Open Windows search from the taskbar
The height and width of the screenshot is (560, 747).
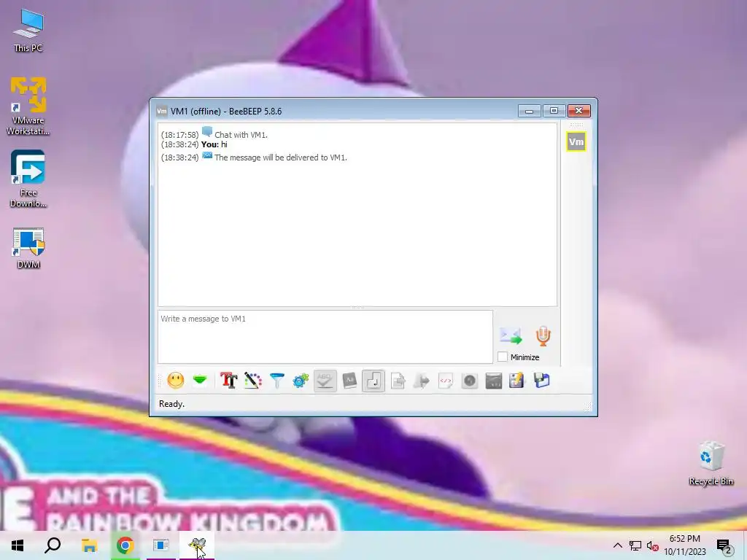[x=53, y=545]
